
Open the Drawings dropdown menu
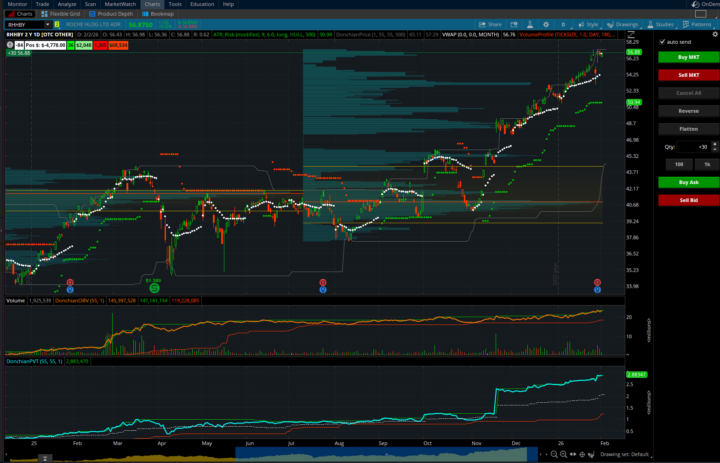point(623,25)
